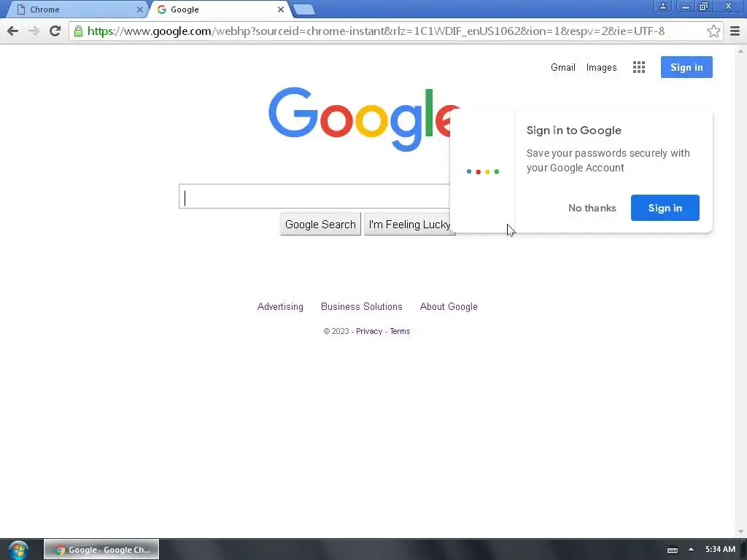Click the scrollbar up arrow

click(x=740, y=51)
